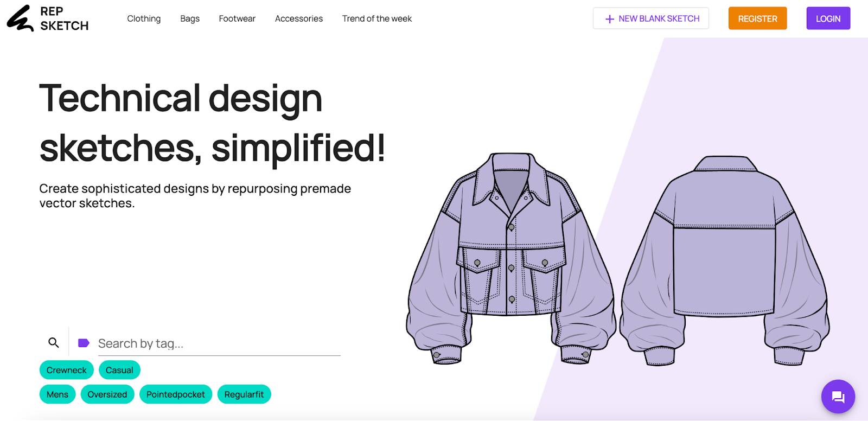Filter by the Regularfit tag

(x=244, y=394)
